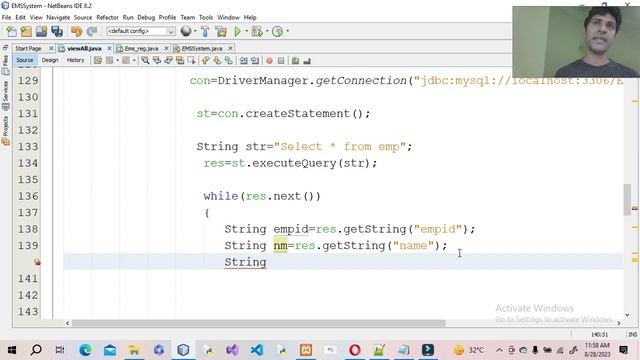640x360 pixels.
Task: Open the Navigate menu
Action: click(58, 18)
